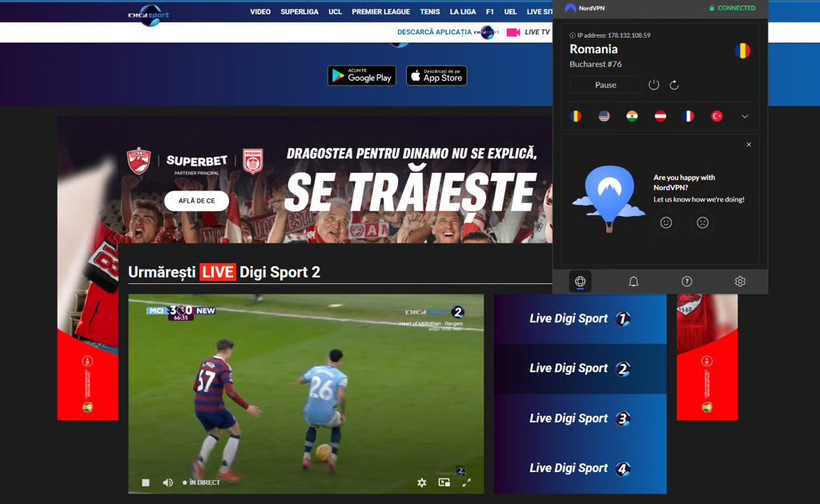This screenshot has width=820, height=504.
Task: Click the Google Play download badge
Action: (x=362, y=76)
